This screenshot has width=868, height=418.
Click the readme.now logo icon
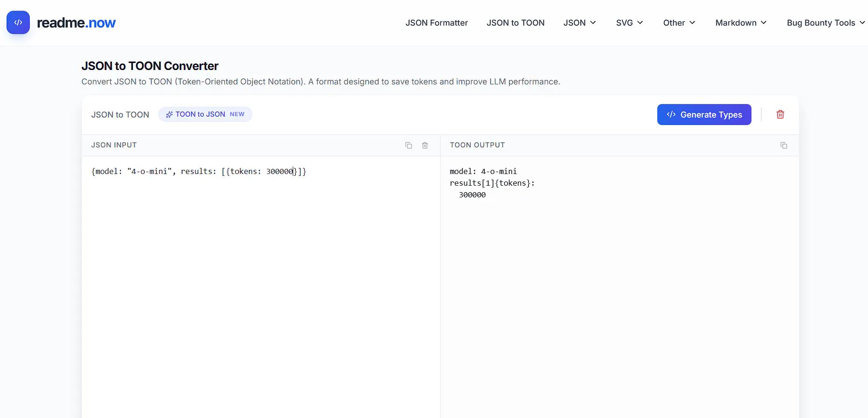[18, 22]
